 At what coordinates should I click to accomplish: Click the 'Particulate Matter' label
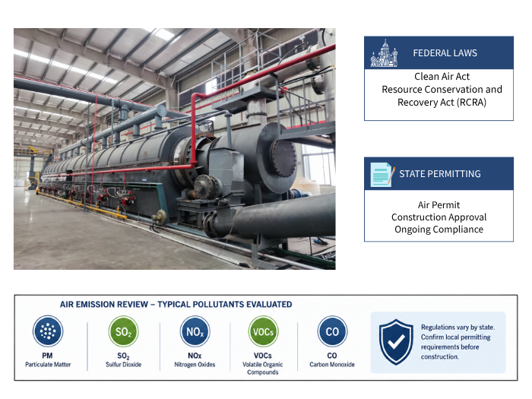[48, 364]
